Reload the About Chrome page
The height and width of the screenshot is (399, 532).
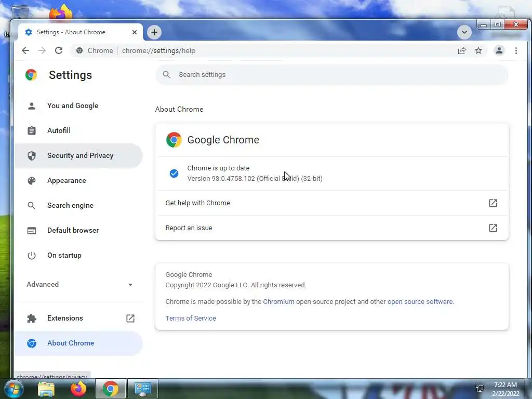pyautogui.click(x=59, y=50)
